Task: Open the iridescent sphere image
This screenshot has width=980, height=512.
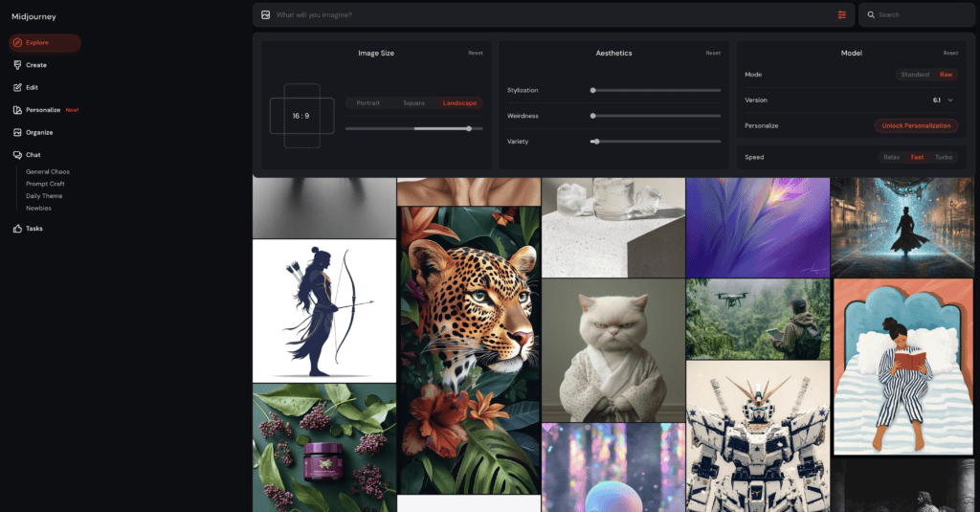Action: point(613,468)
